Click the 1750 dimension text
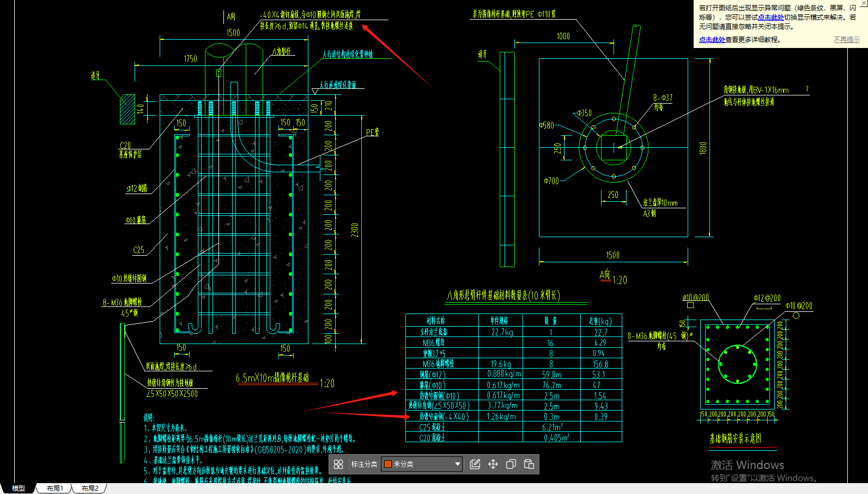This screenshot has width=868, height=494. [x=191, y=59]
